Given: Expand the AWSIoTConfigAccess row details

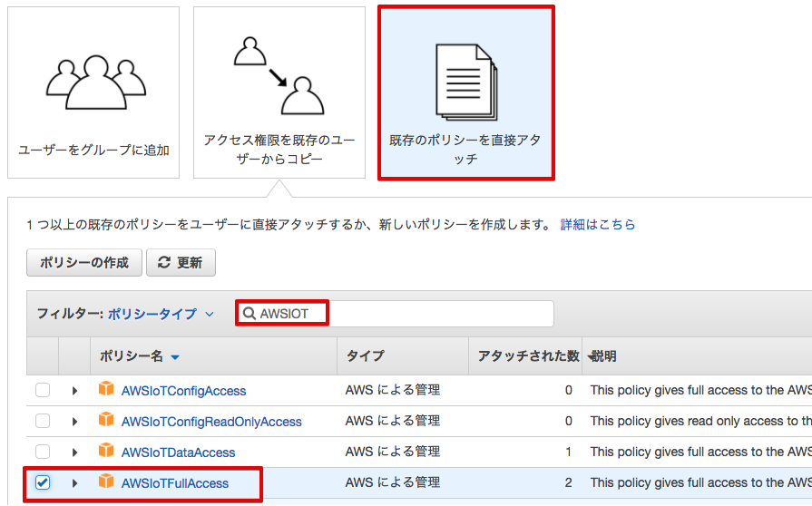Looking at the screenshot, I should [x=74, y=391].
